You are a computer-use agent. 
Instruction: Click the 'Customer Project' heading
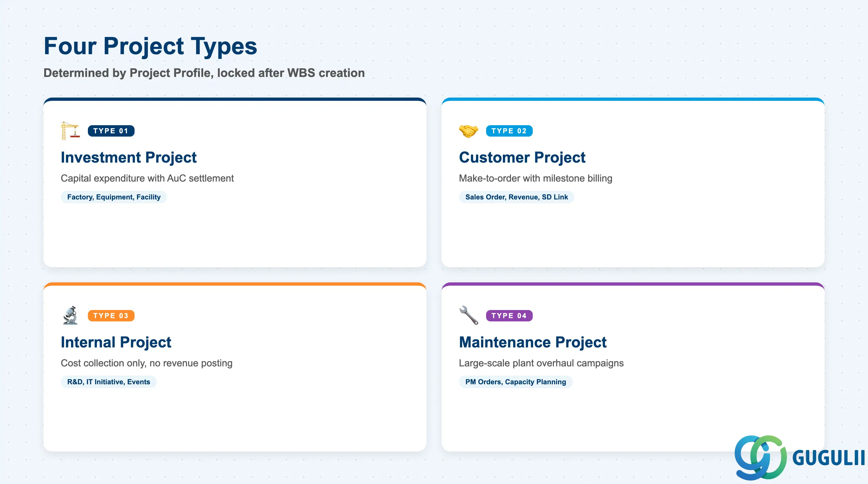(522, 157)
